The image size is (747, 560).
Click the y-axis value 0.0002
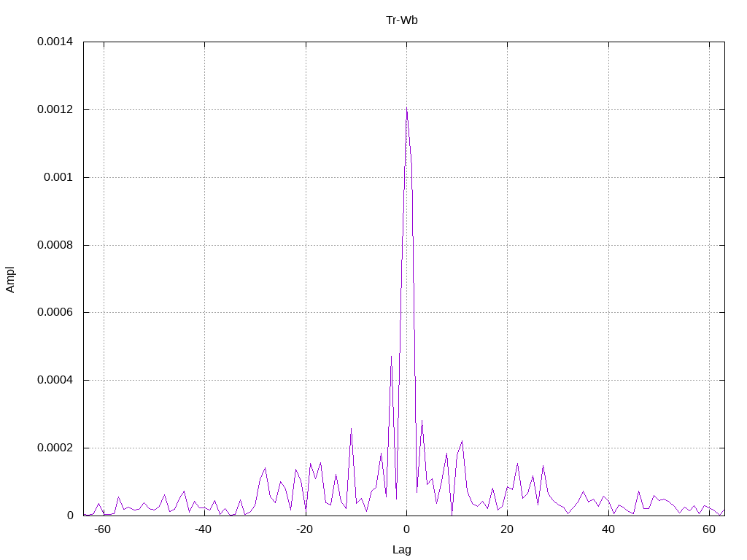coord(55,448)
